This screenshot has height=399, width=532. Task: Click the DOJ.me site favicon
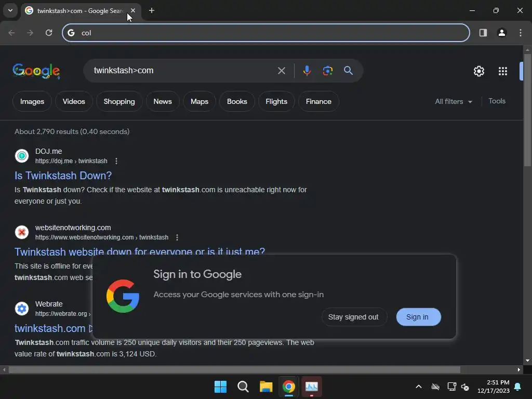click(22, 156)
